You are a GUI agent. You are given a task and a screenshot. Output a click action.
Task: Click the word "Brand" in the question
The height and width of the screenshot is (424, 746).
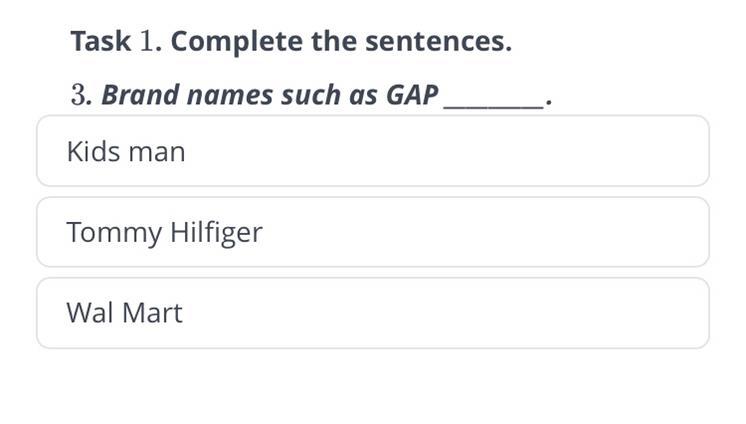(x=140, y=95)
